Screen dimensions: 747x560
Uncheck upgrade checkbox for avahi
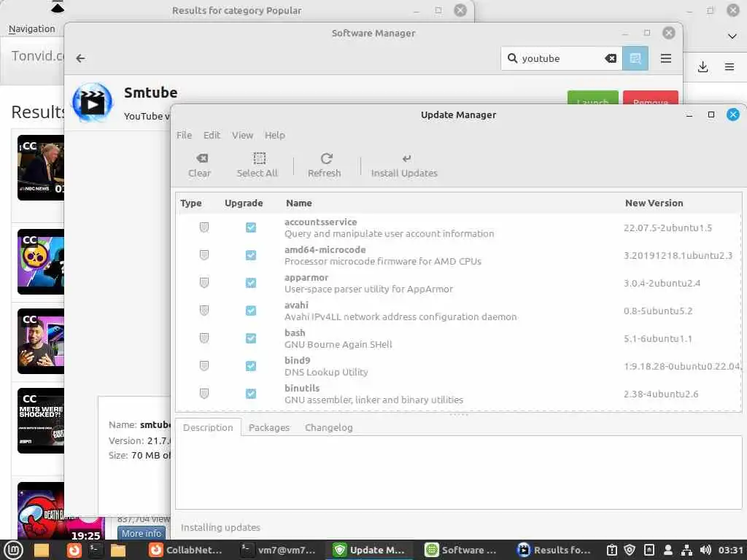[x=251, y=311]
